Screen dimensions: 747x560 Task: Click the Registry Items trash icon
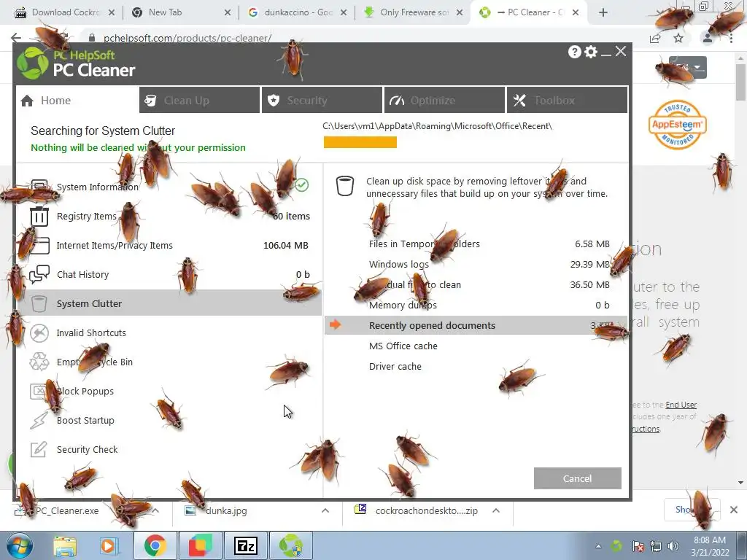(x=39, y=217)
